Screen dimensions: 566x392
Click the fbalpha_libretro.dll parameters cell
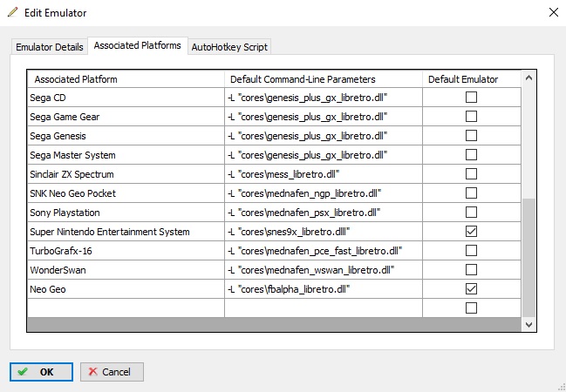pos(324,288)
